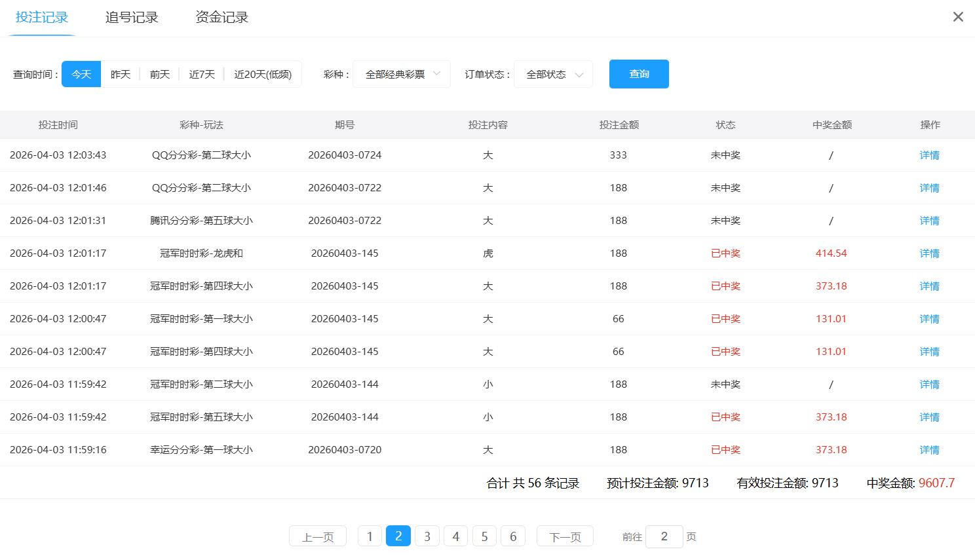
Task: Click the 下一页 next page button
Action: [564, 536]
